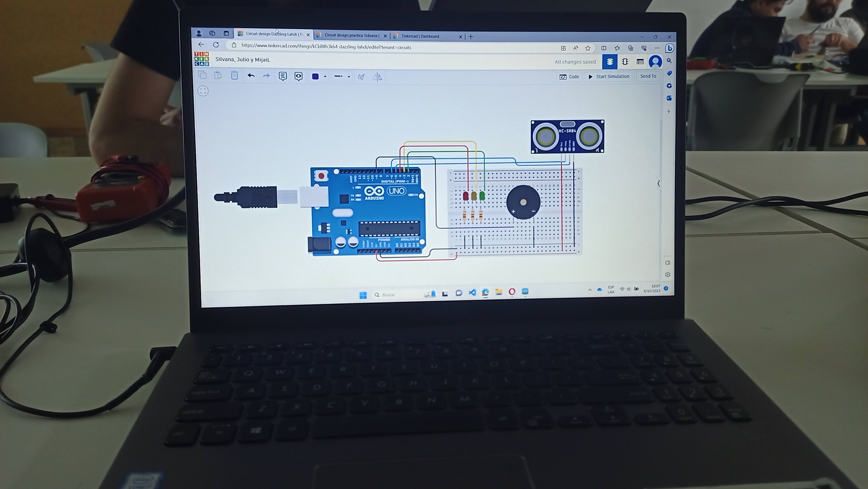Add an app to the sidebar
868x489 pixels.
tap(669, 112)
